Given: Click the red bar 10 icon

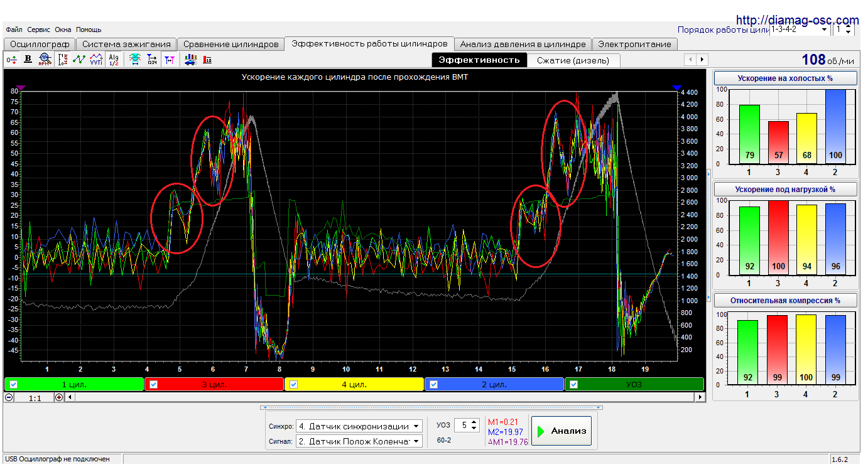Looking at the screenshot, I should point(207,60).
